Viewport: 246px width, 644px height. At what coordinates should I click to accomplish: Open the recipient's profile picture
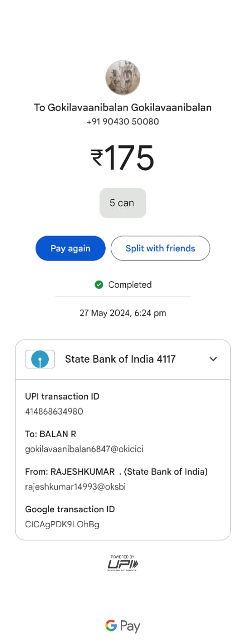point(123,78)
